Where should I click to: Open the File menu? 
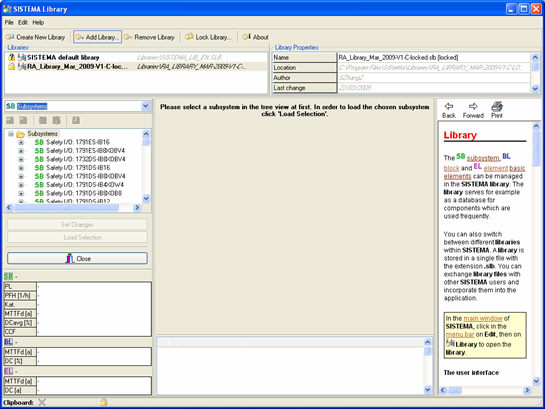pos(9,23)
